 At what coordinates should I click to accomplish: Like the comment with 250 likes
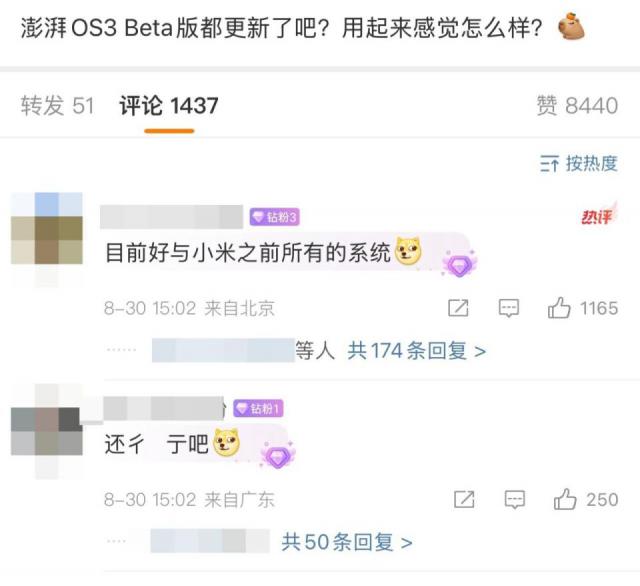(565, 499)
